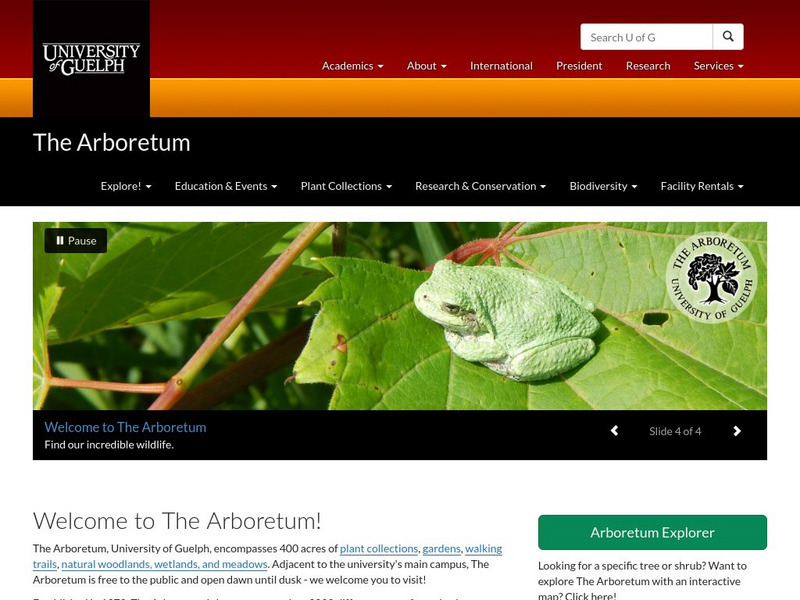Click the search magnifier icon button

tap(728, 37)
